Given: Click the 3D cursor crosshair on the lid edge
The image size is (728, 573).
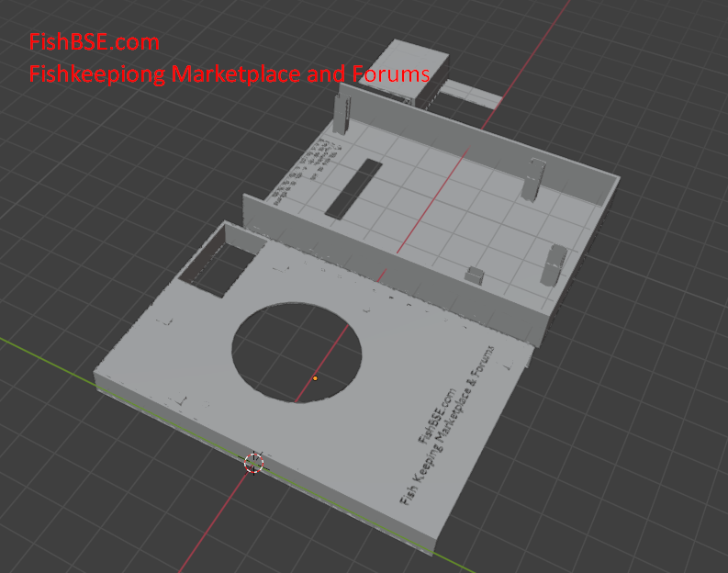Looking at the screenshot, I should point(254,463).
